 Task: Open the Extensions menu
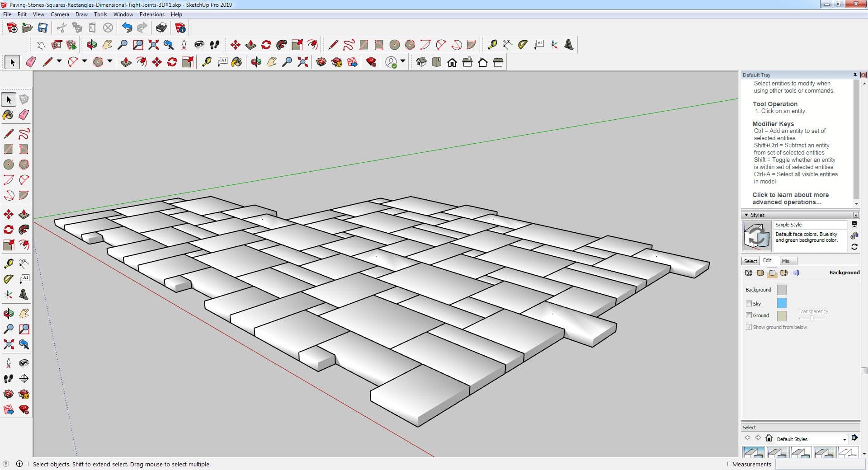point(152,14)
